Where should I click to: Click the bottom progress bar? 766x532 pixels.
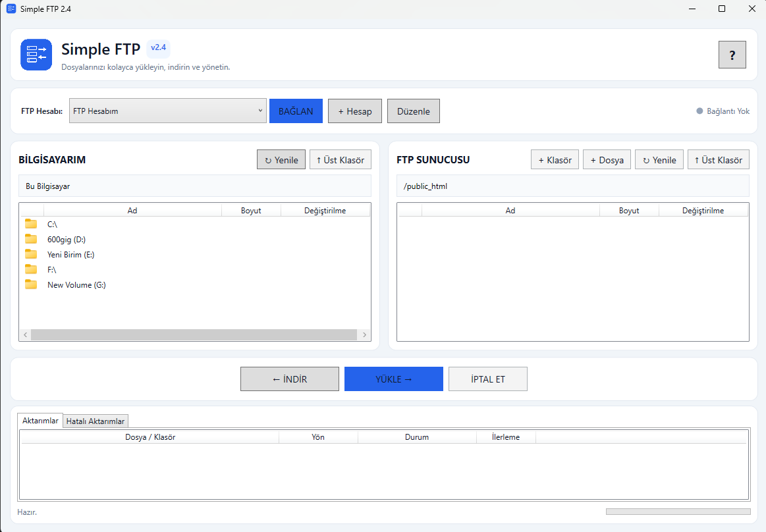point(678,512)
